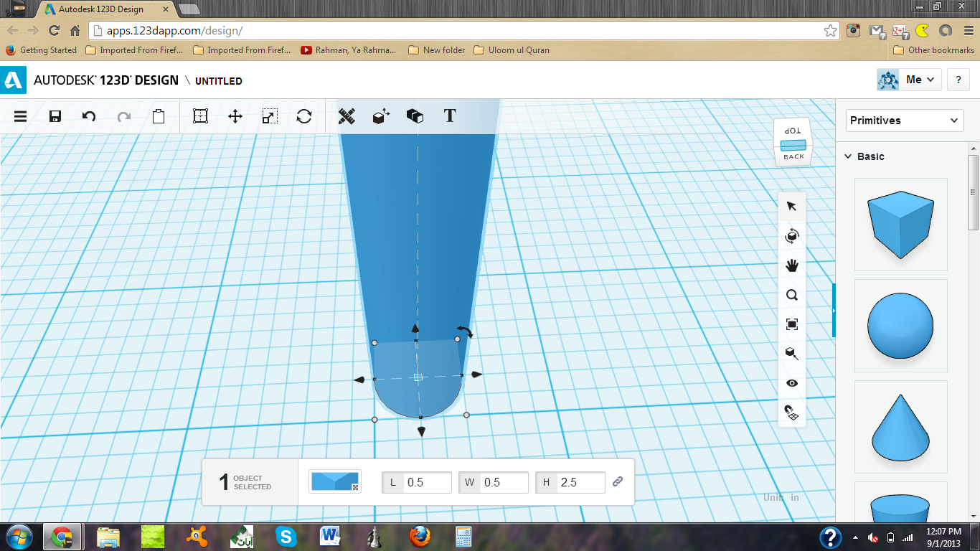Click the curved rotate handle on the object
Image resolution: width=980 pixels, height=551 pixels.
[x=466, y=331]
